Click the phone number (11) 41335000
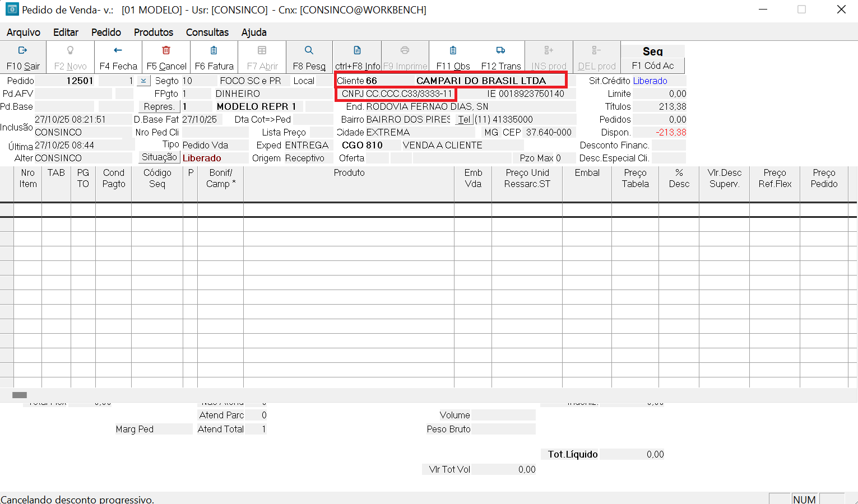The image size is (858, 504). (503, 119)
